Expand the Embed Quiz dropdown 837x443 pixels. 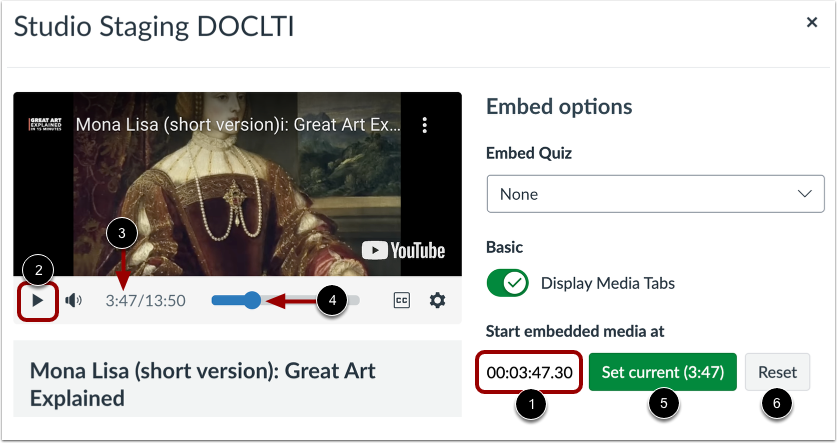(x=656, y=194)
